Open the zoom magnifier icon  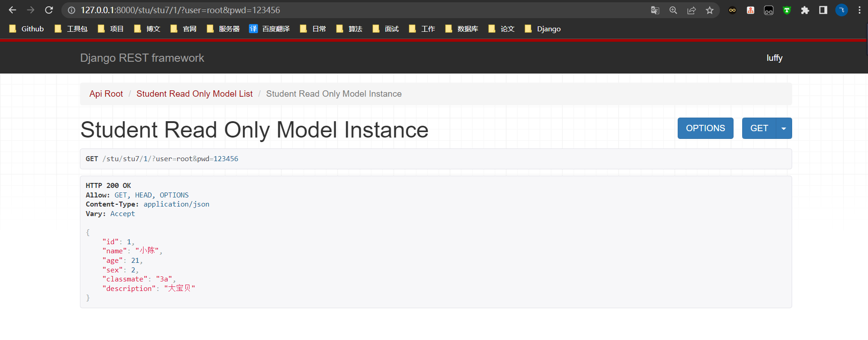(673, 10)
